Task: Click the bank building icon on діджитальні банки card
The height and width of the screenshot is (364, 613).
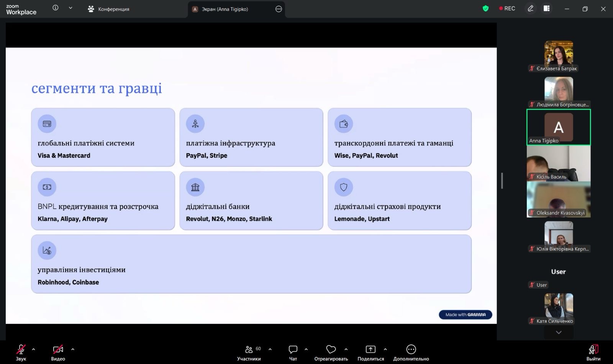Action: tap(195, 187)
